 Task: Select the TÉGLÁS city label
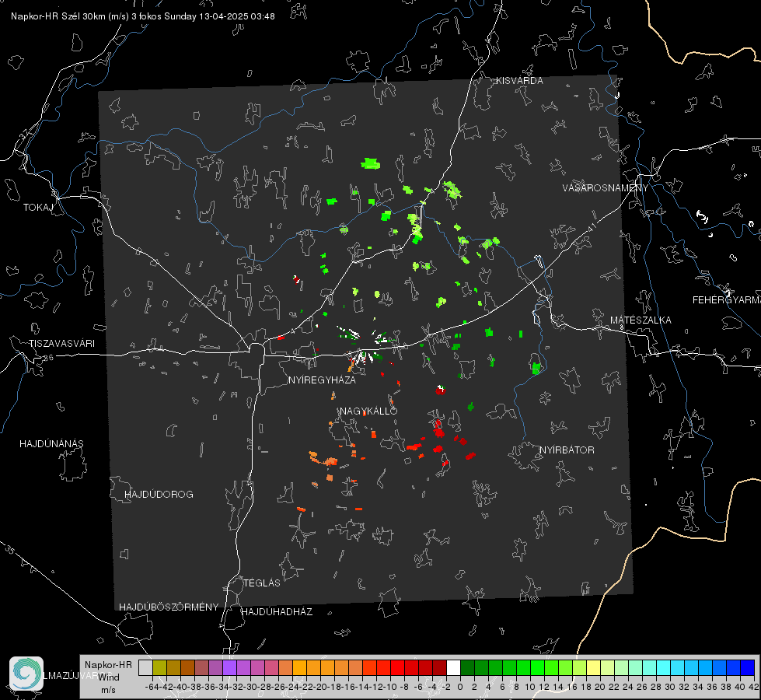[262, 583]
